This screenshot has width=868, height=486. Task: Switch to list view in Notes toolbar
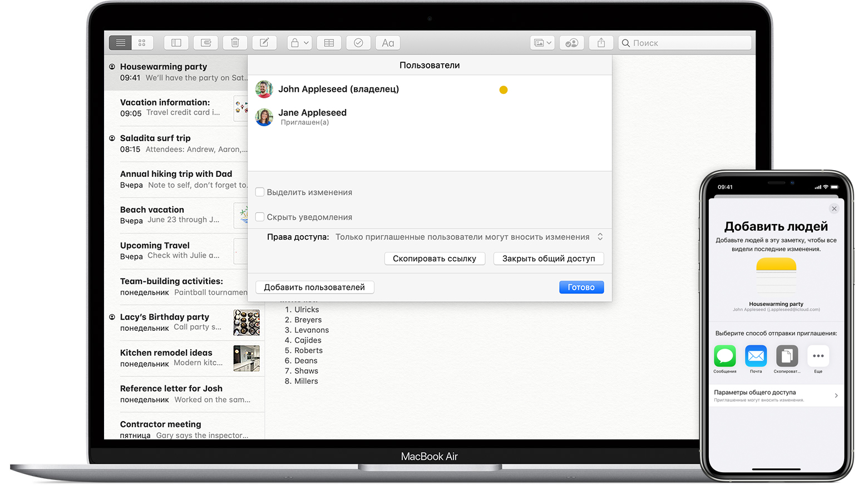click(x=121, y=43)
